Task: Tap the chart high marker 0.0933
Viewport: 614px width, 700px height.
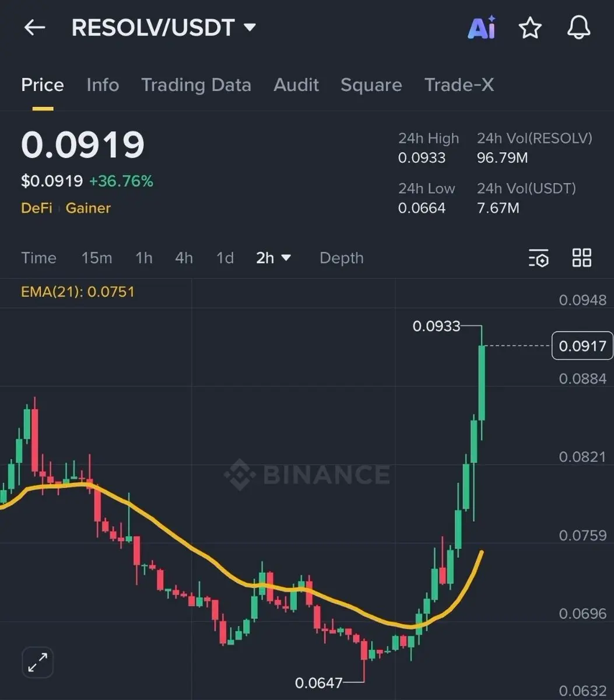Action: [x=436, y=326]
